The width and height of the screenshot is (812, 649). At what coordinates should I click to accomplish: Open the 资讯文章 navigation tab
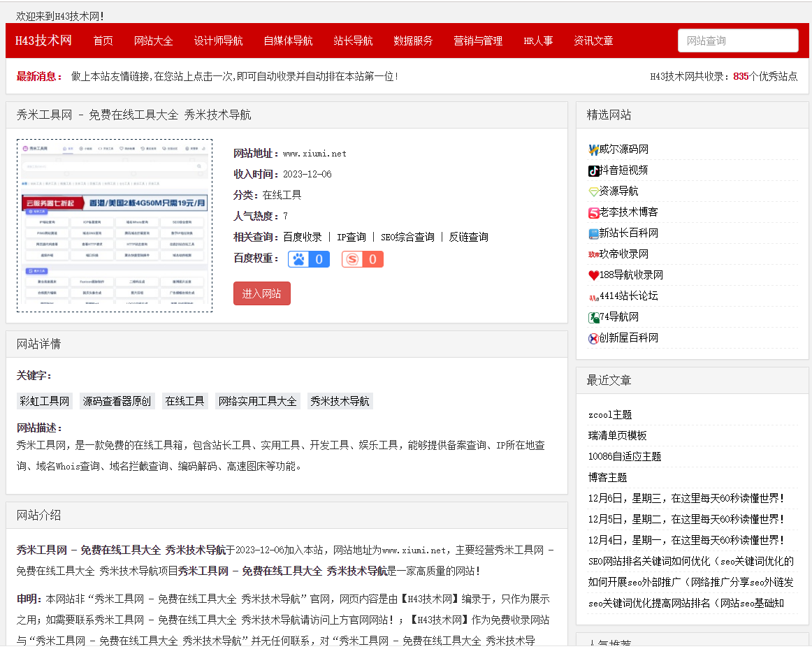pos(593,41)
